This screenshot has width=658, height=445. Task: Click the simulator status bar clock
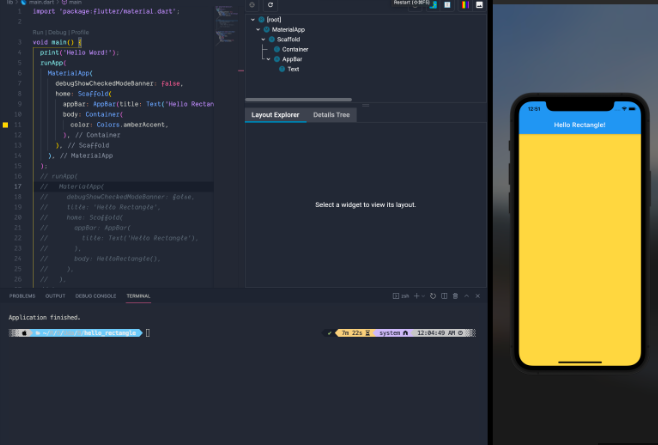[534, 109]
